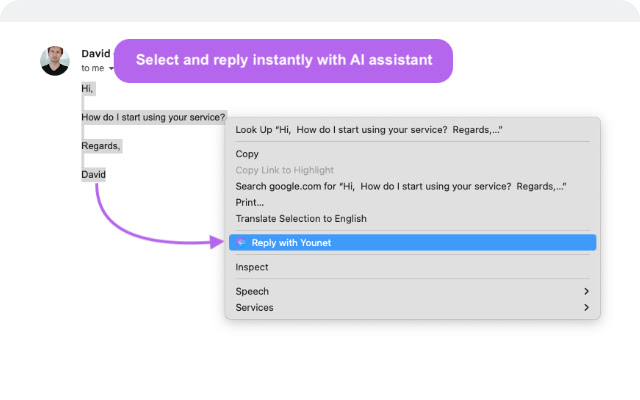Screen dimensions: 640x400
Task: Expand the Speech submenu chevron
Action: pyautogui.click(x=587, y=291)
